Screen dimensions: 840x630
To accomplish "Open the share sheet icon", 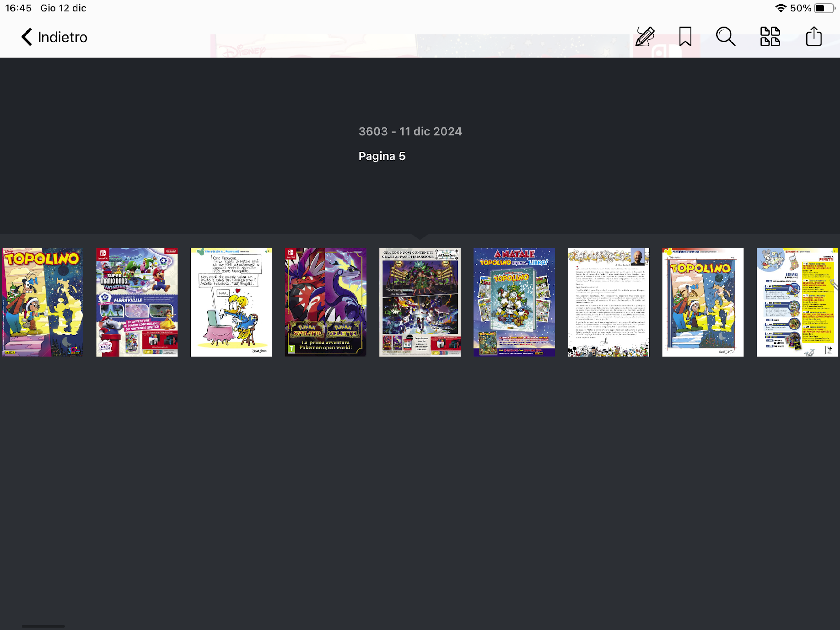I will (x=814, y=37).
